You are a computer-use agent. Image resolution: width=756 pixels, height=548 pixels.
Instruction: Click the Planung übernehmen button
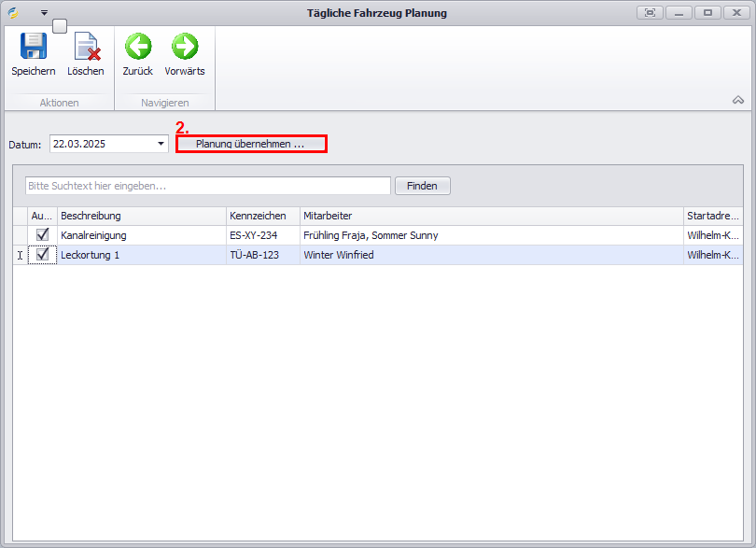251,145
